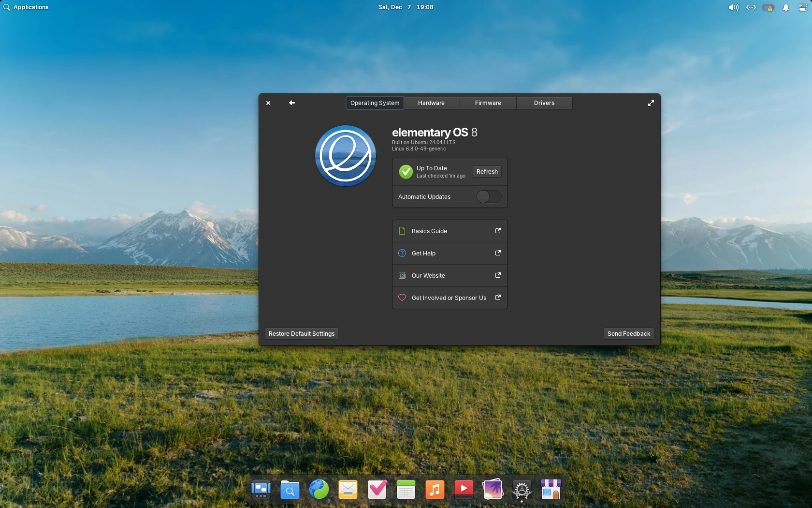This screenshot has width=812, height=508.
Task: Open the Music app from the dock
Action: pos(435,490)
